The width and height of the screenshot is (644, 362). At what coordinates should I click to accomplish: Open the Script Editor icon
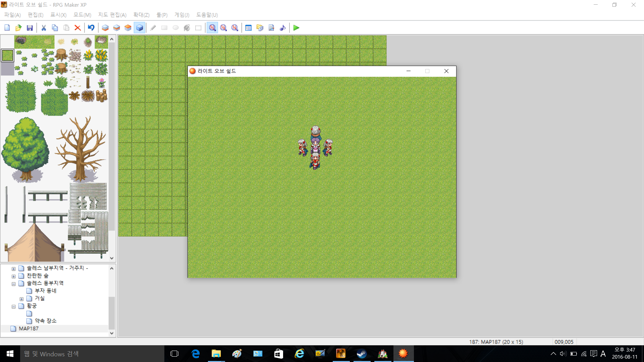point(271,28)
